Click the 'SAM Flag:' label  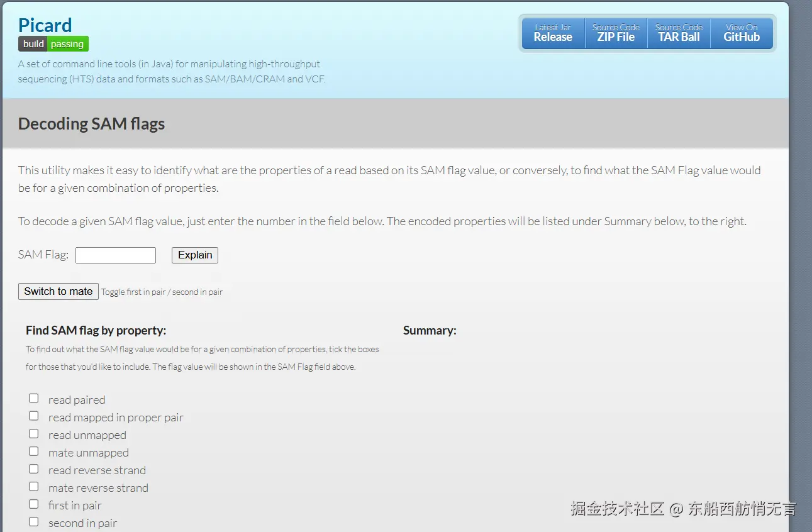pyautogui.click(x=43, y=255)
